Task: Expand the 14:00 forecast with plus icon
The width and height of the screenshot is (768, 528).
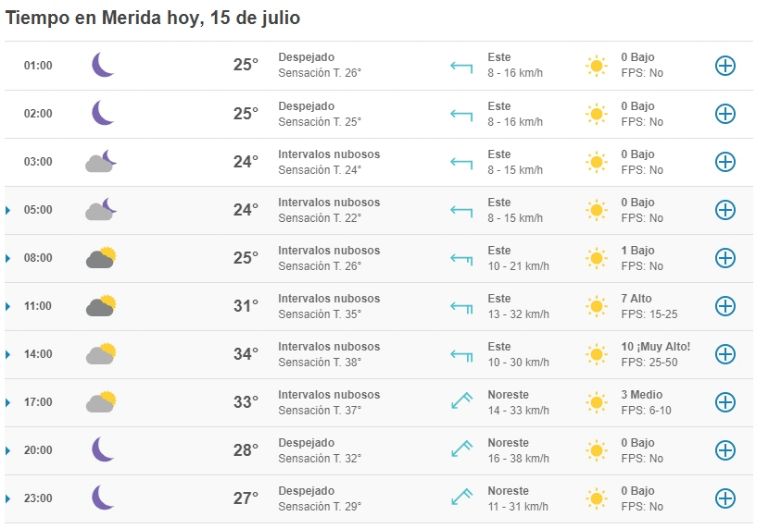Action: (725, 354)
